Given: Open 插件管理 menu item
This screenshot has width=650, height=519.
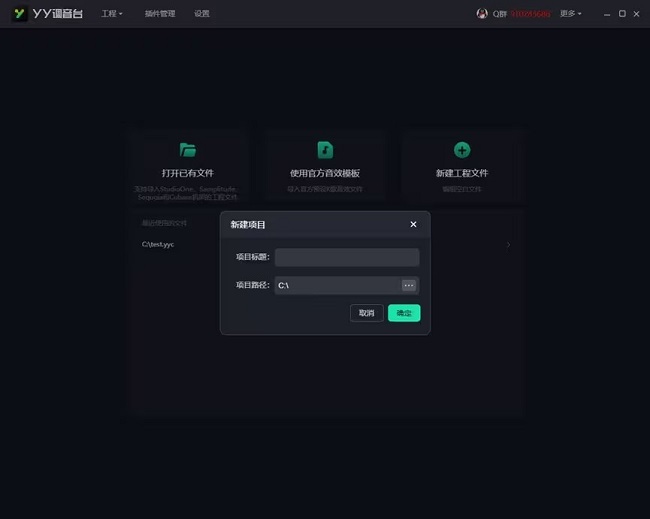Looking at the screenshot, I should pyautogui.click(x=160, y=14).
